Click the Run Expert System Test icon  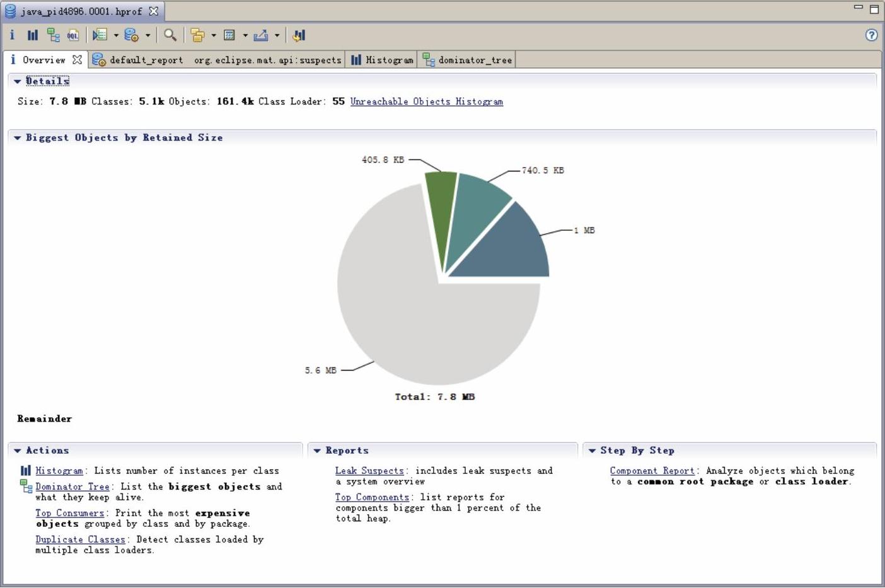click(131, 35)
